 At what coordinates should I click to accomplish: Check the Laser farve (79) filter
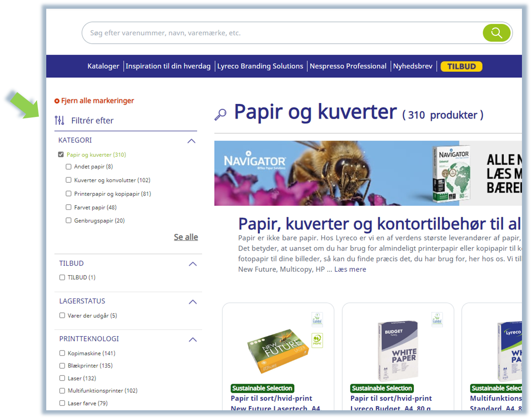pos(62,403)
